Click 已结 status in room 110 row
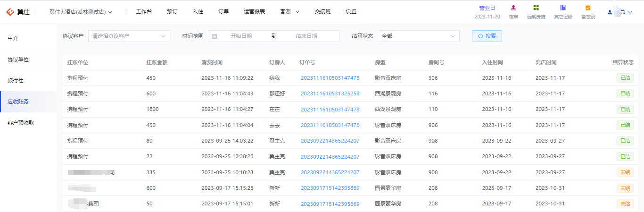 click(625, 110)
